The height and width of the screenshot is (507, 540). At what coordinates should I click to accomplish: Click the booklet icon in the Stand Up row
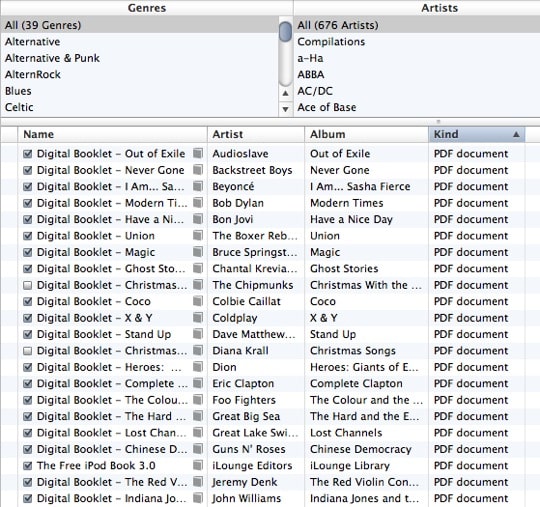[x=198, y=334]
